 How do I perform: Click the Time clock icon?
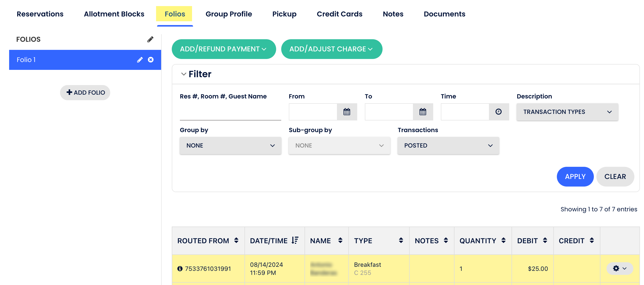point(498,112)
